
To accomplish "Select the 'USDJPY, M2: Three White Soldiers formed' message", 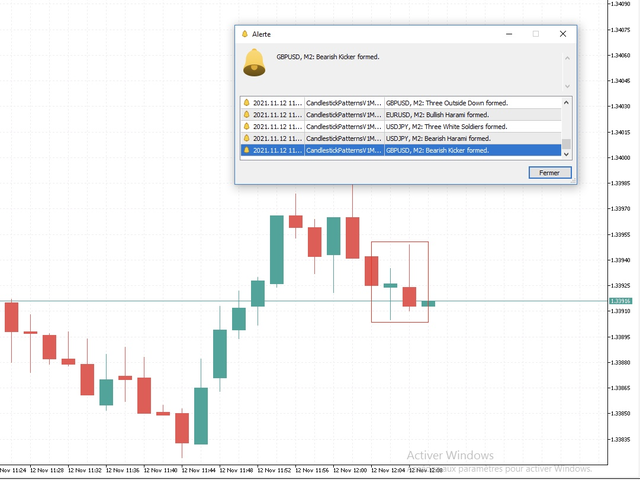I will click(445, 126).
